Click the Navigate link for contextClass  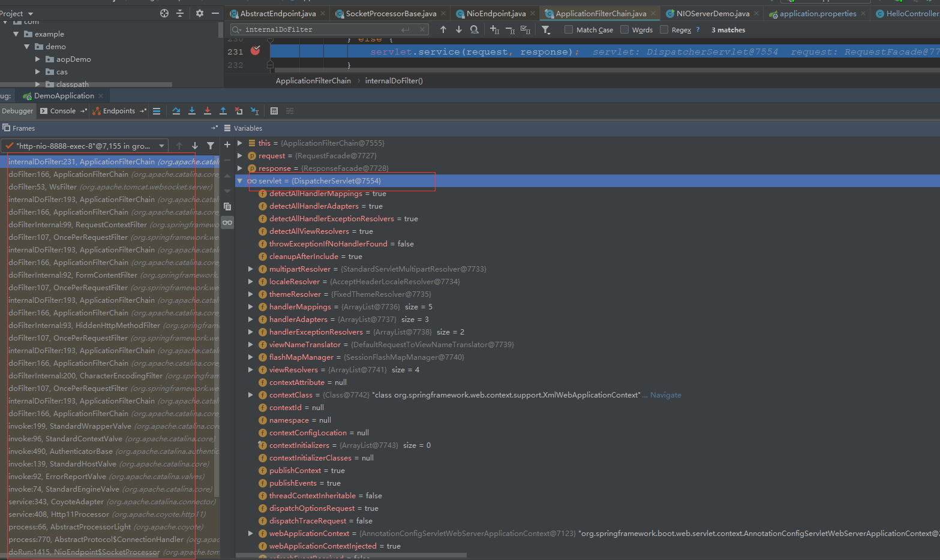point(665,395)
